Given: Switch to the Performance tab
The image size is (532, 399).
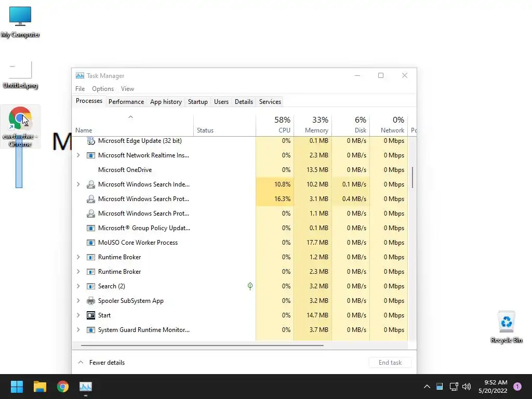Looking at the screenshot, I should pyautogui.click(x=126, y=102).
